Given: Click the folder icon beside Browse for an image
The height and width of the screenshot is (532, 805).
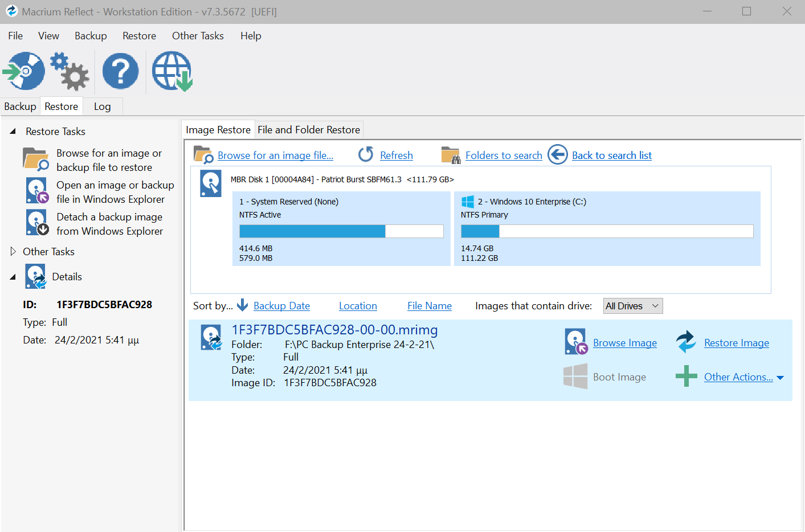Looking at the screenshot, I should click(x=36, y=159).
